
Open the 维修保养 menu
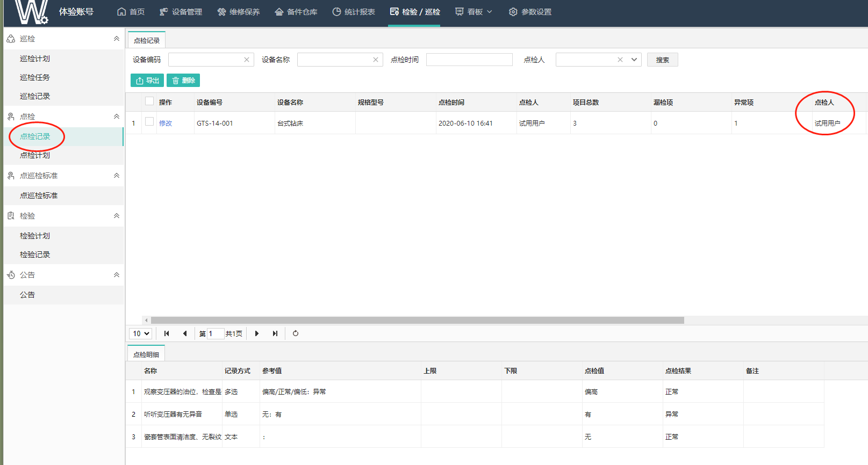(238, 12)
